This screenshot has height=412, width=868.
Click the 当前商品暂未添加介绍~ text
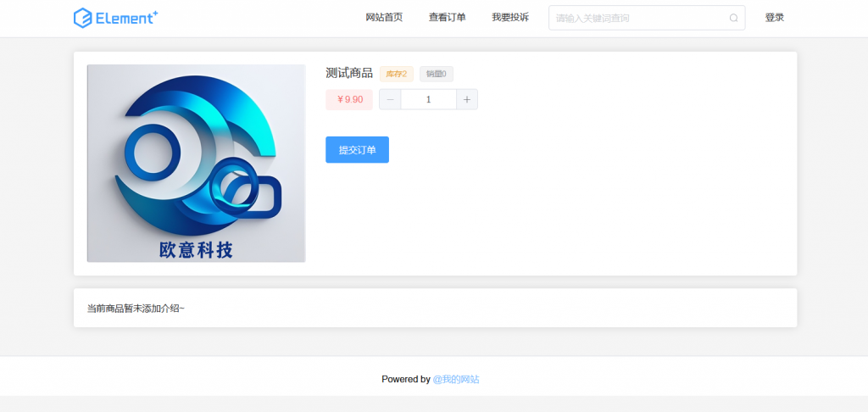[136, 309]
